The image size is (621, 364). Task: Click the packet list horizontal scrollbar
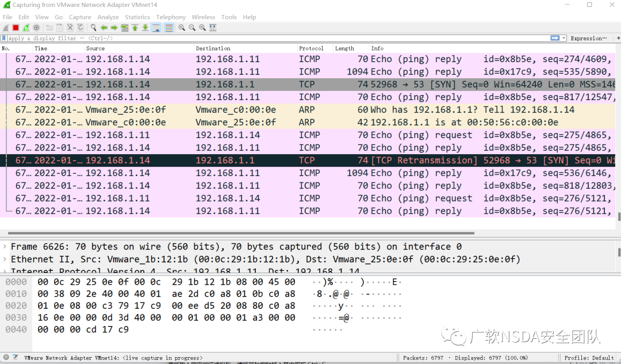(x=241, y=233)
